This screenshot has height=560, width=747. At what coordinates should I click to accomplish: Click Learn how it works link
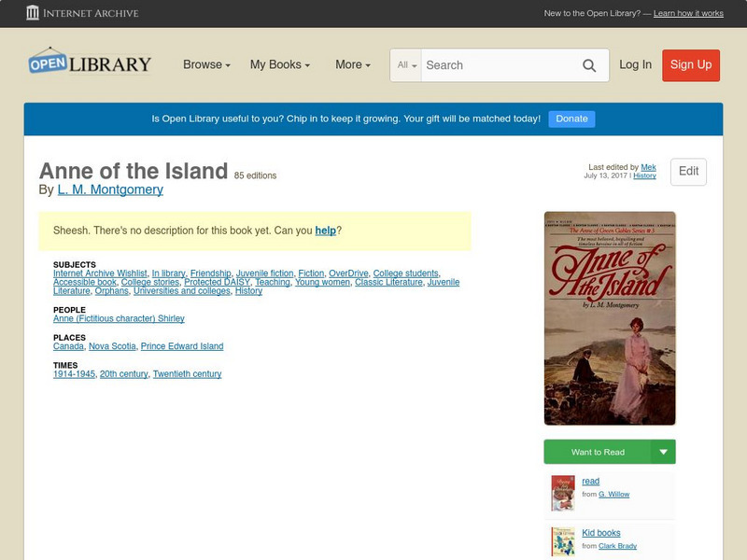688,13
